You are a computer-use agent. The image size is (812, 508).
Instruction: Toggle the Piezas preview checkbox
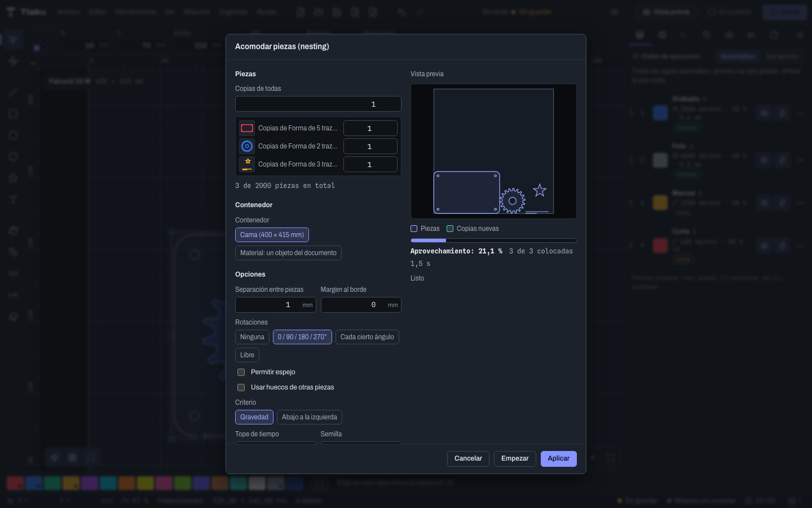414,229
